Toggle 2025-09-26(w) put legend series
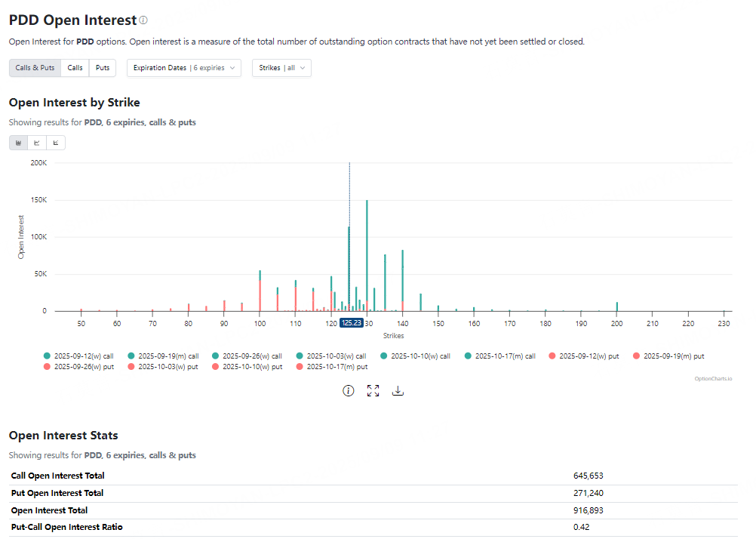This screenshot has height=539, width=756. click(78, 367)
